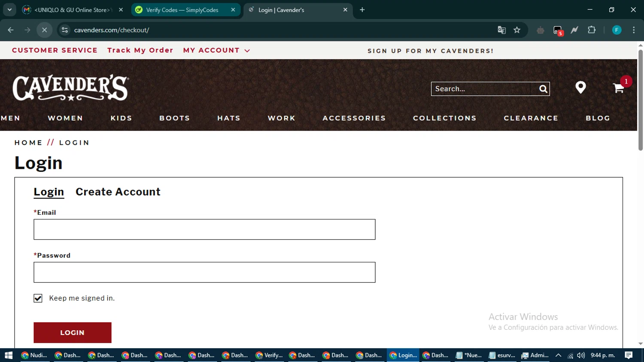Image resolution: width=644 pixels, height=362 pixels.
Task: Open the Admi taskbar item
Action: tap(535, 355)
